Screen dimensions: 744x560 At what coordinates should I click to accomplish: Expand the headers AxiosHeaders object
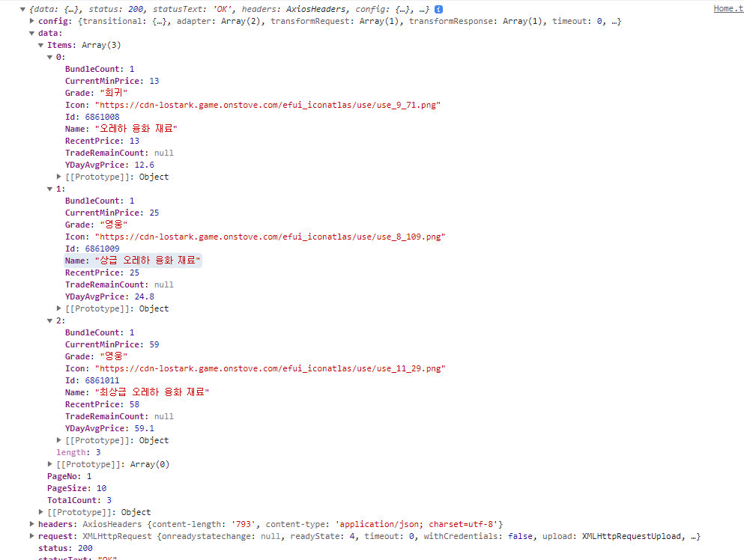pyautogui.click(x=31, y=524)
